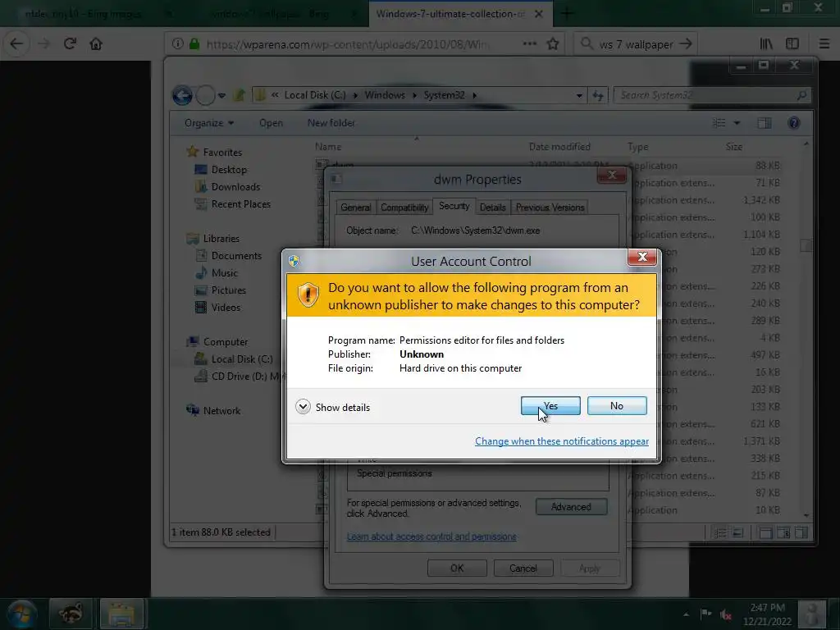Viewport: 840px width, 630px height.
Task: Click Windows Start orb on taskbar
Action: point(21,614)
